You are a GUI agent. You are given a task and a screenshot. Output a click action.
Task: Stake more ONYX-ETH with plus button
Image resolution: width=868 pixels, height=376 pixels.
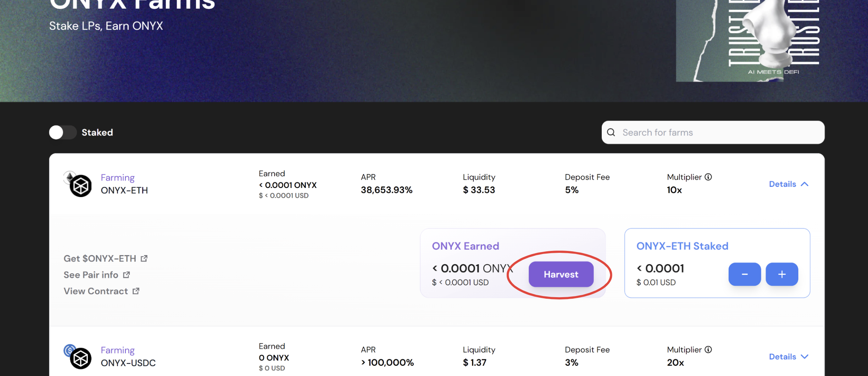coord(782,274)
